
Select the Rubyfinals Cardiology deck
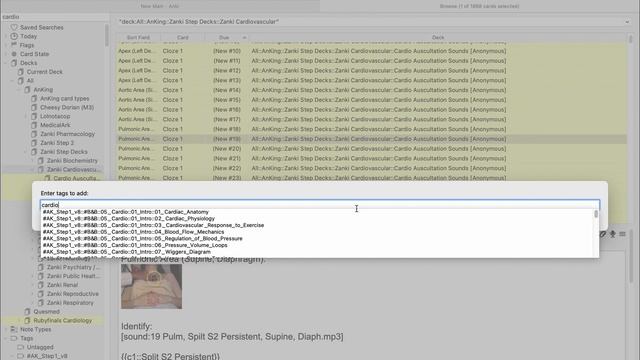click(62, 320)
